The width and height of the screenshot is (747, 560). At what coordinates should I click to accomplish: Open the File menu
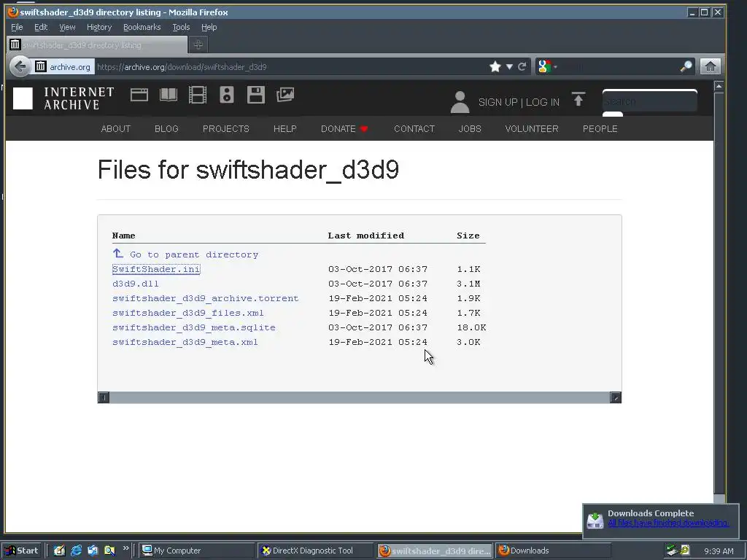(x=17, y=27)
